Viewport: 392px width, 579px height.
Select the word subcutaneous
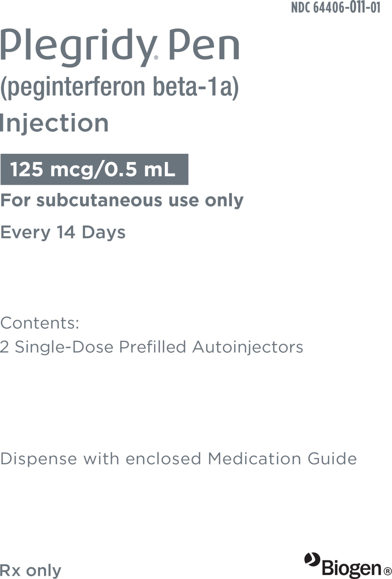100,200
